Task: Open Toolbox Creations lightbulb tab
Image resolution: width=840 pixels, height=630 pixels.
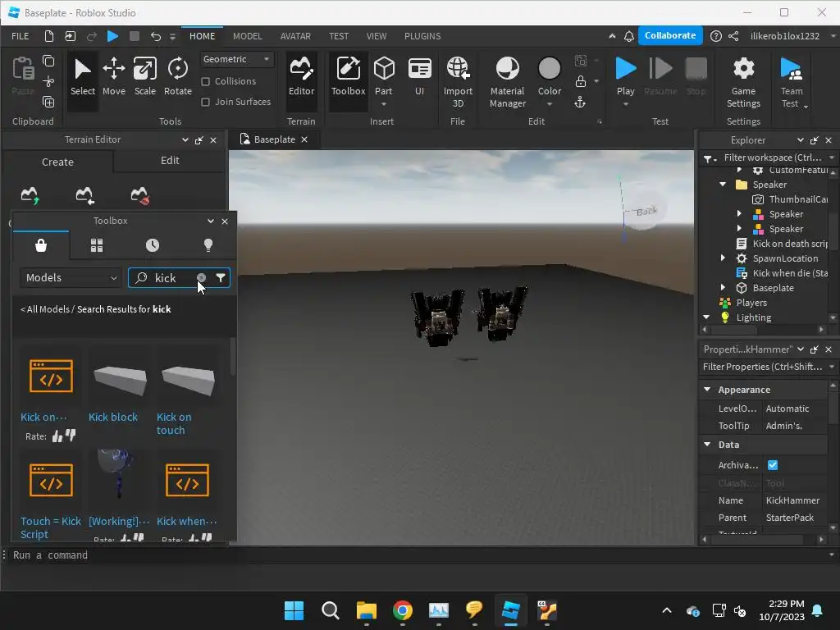Action: (x=208, y=245)
